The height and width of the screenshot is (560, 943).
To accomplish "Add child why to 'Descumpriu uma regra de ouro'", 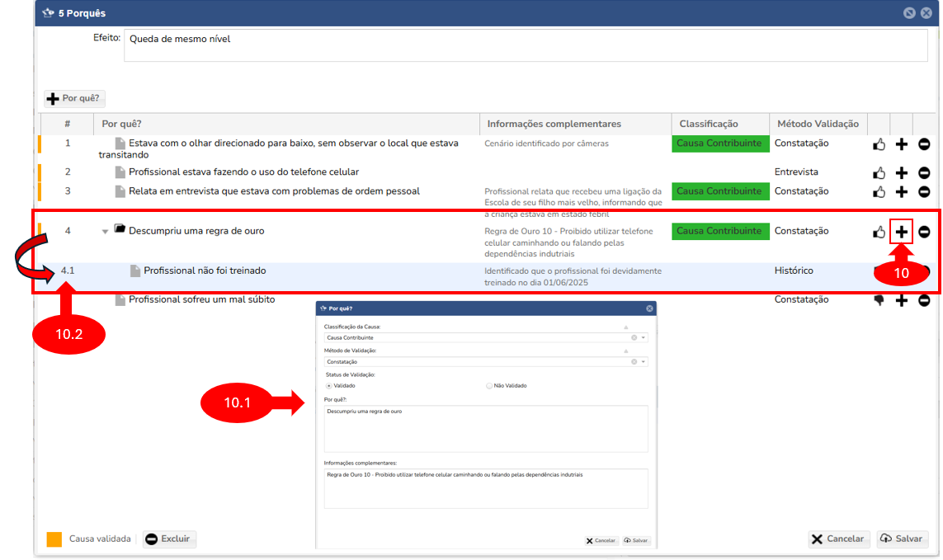I will pos(901,232).
